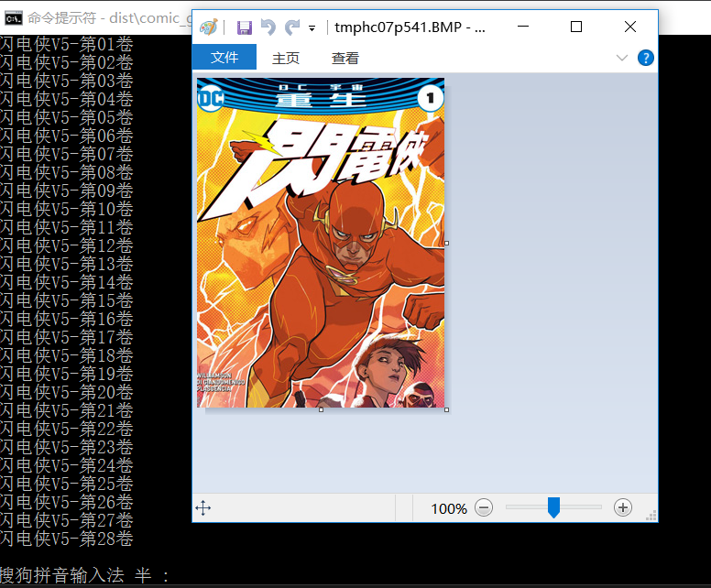Click the 100% zoom level text
The width and height of the screenshot is (711, 588).
pyautogui.click(x=449, y=508)
